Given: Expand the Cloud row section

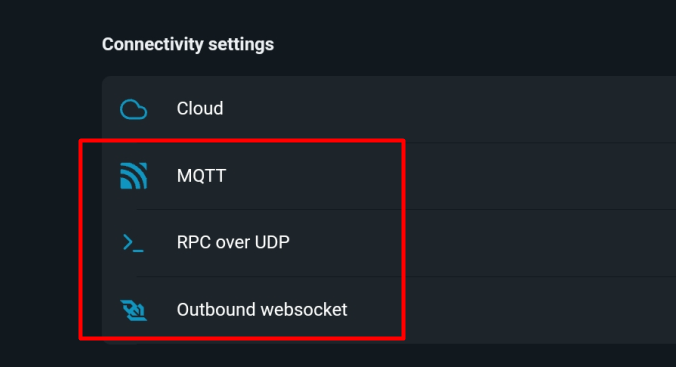Looking at the screenshot, I should click(x=389, y=109).
